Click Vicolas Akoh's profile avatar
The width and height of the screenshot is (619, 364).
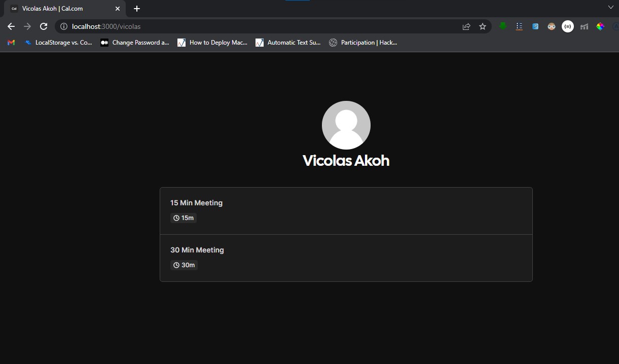pos(346,125)
